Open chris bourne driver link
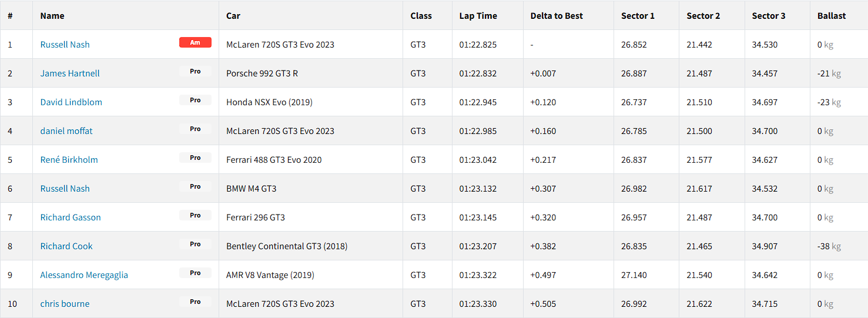The height and width of the screenshot is (318, 868). click(x=65, y=304)
